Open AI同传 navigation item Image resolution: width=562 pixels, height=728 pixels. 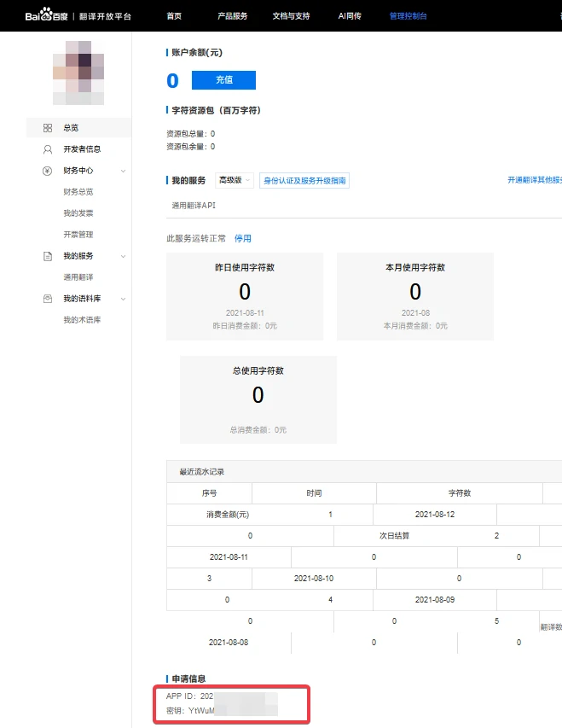350,15
